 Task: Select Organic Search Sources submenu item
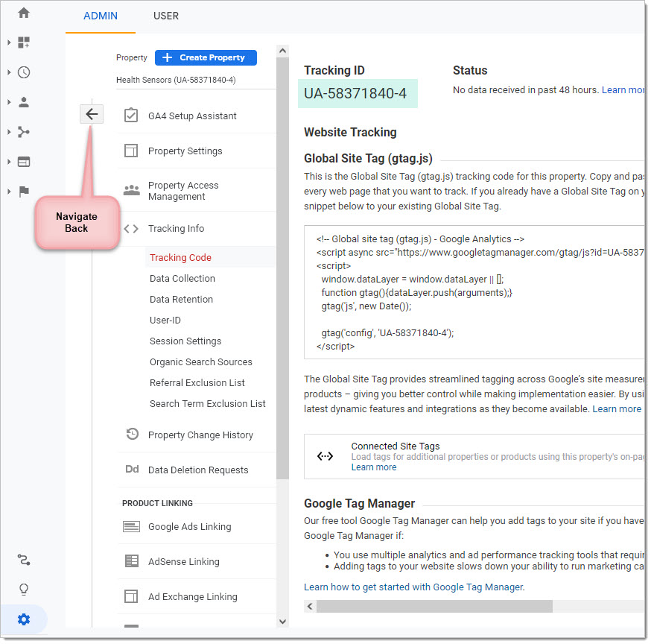(x=201, y=362)
